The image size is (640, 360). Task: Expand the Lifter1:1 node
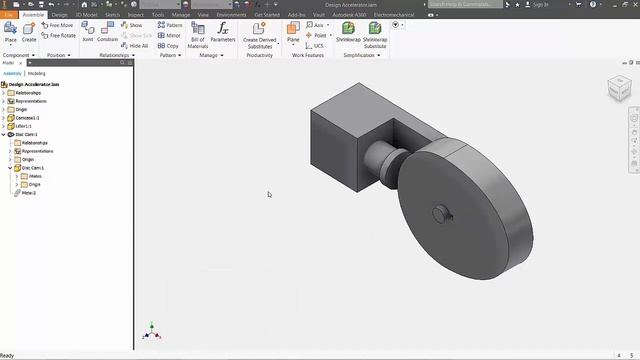point(4,126)
